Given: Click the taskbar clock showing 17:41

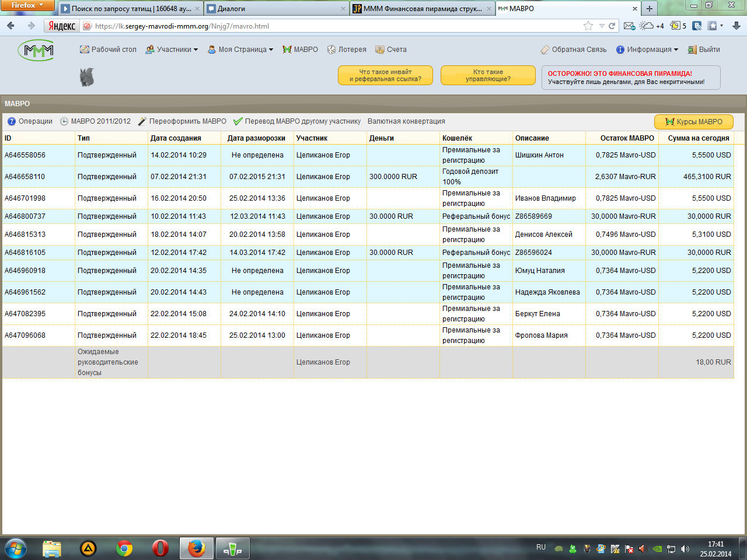Looking at the screenshot, I should click(715, 549).
